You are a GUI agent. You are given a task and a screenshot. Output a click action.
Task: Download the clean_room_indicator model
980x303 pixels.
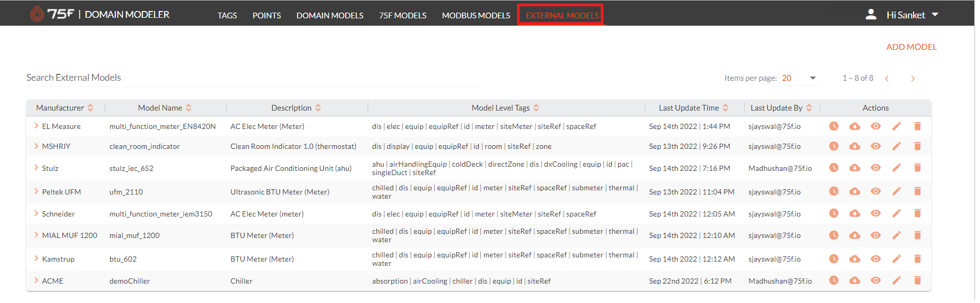[x=855, y=146]
